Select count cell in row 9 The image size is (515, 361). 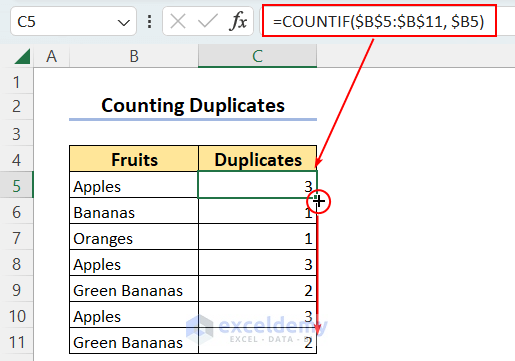click(258, 290)
